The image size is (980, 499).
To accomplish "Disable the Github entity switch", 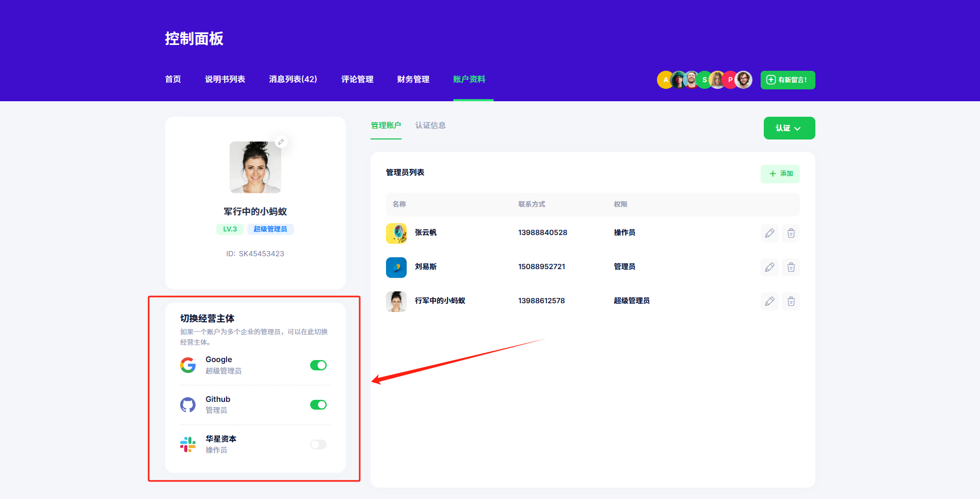I will pos(318,405).
